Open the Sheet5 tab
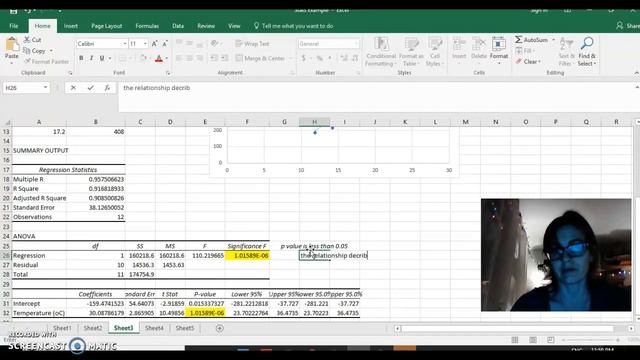The image size is (640, 360). coord(184,328)
